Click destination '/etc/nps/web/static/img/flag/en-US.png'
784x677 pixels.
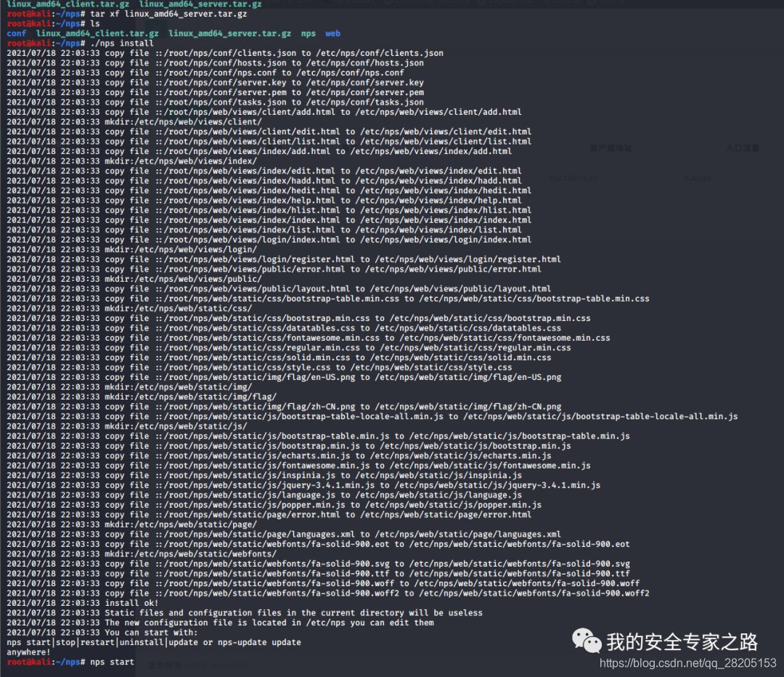click(x=467, y=377)
